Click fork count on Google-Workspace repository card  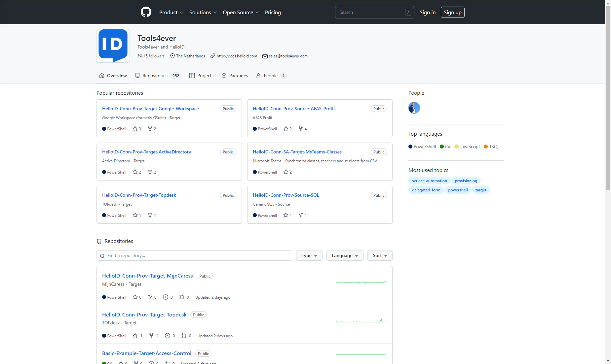(152, 129)
